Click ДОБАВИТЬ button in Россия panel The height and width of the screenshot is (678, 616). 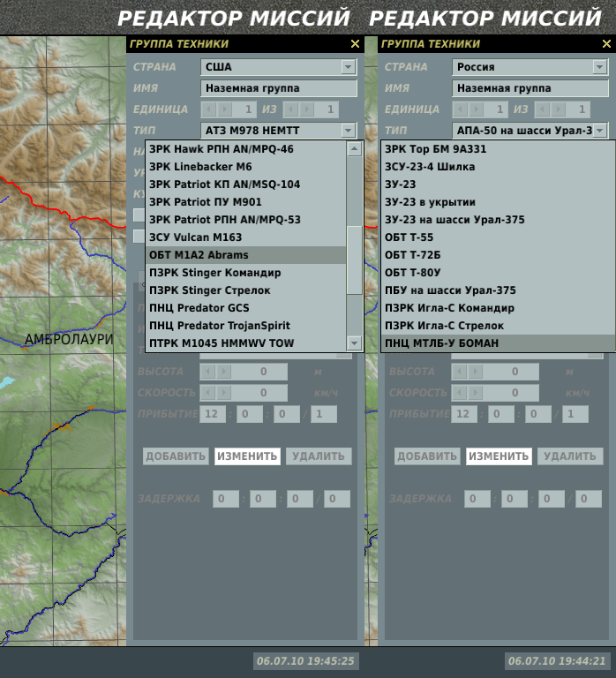click(427, 456)
